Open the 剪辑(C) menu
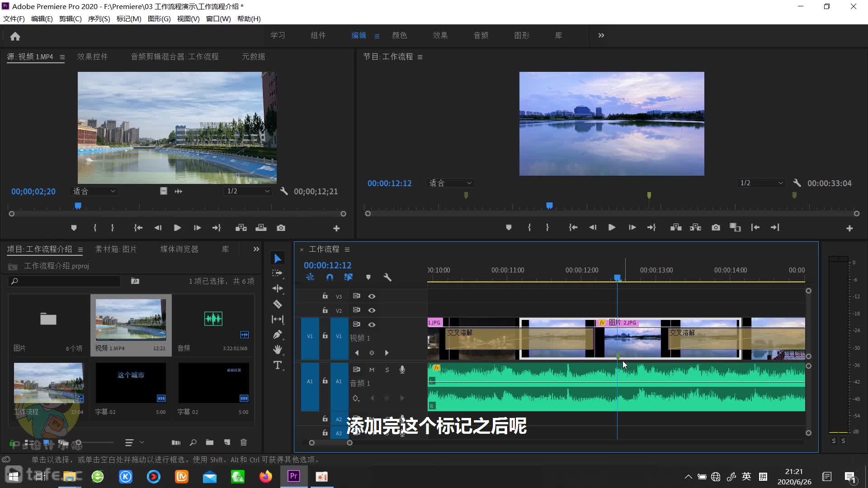This screenshot has height=488, width=868. [x=70, y=19]
